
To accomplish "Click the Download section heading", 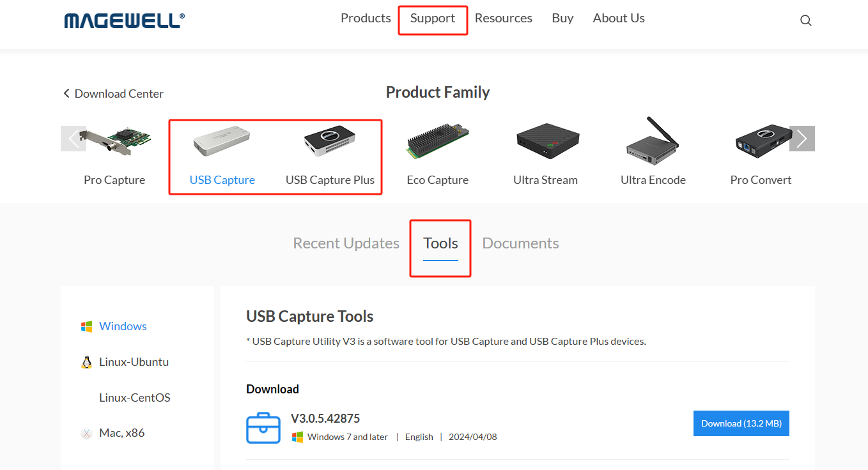I will [272, 389].
